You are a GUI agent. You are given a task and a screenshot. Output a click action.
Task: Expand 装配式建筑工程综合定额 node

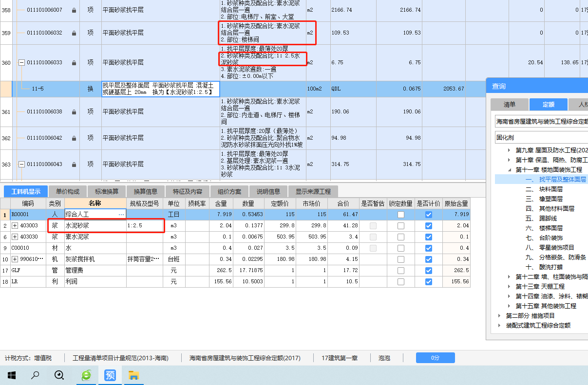(x=500, y=326)
